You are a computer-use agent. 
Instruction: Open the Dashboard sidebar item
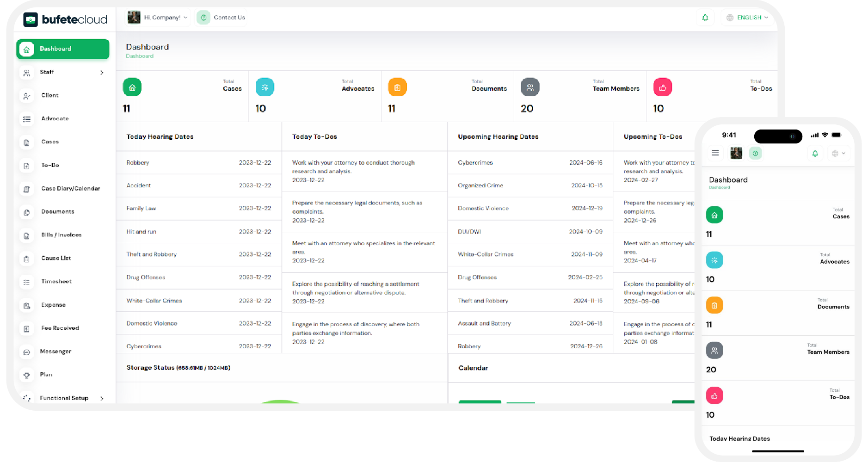pos(63,49)
